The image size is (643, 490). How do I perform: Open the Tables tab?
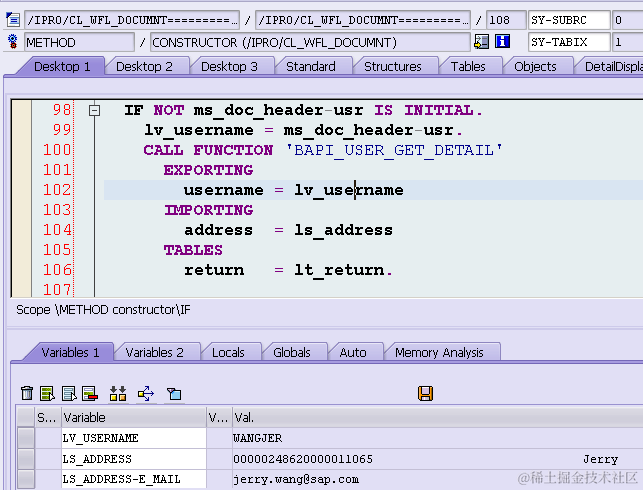tap(468, 66)
